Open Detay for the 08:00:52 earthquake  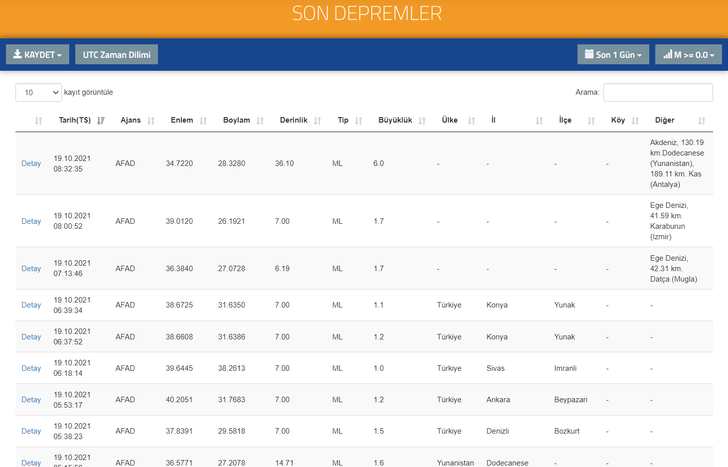(31, 221)
